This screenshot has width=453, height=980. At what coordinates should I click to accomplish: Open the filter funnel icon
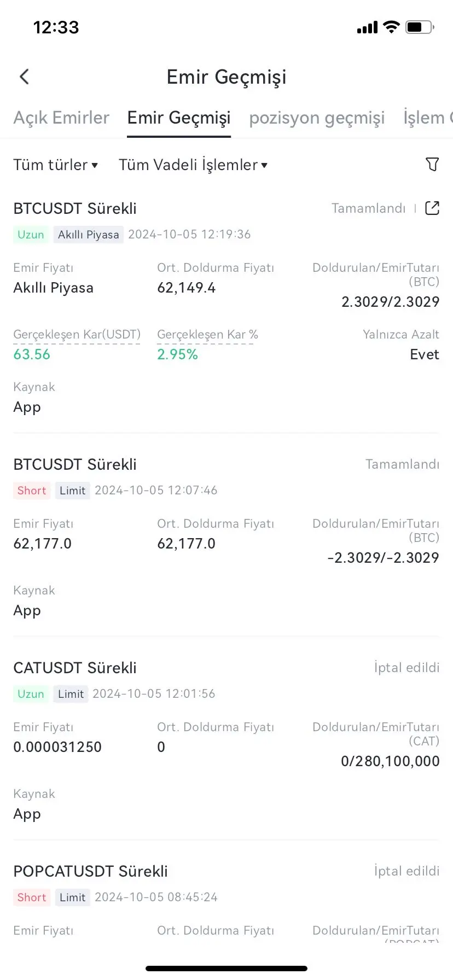[x=432, y=164]
